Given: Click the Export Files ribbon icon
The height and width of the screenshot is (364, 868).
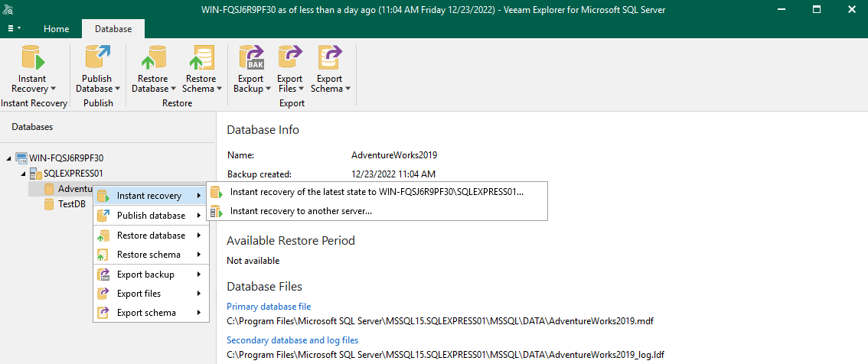Looking at the screenshot, I should (x=290, y=58).
